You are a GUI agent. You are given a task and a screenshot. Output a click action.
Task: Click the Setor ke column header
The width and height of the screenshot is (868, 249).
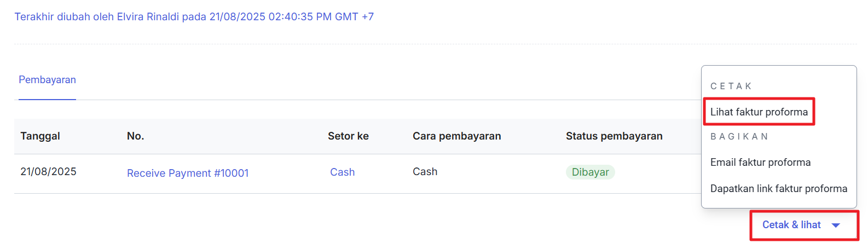pyautogui.click(x=348, y=136)
